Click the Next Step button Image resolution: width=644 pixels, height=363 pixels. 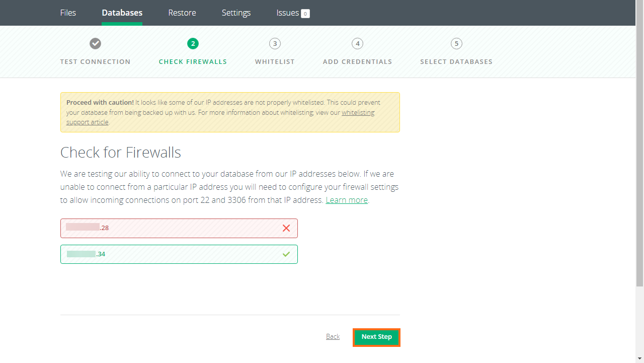click(x=376, y=337)
